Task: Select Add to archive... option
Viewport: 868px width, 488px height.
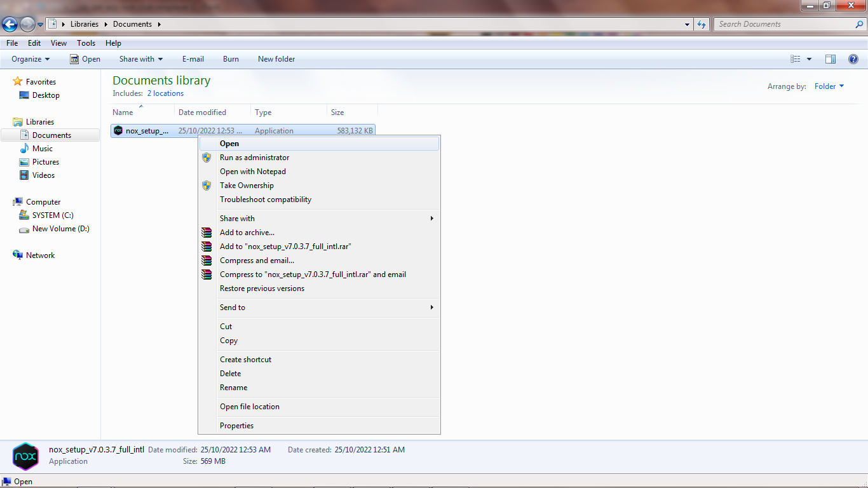Action: 247,233
